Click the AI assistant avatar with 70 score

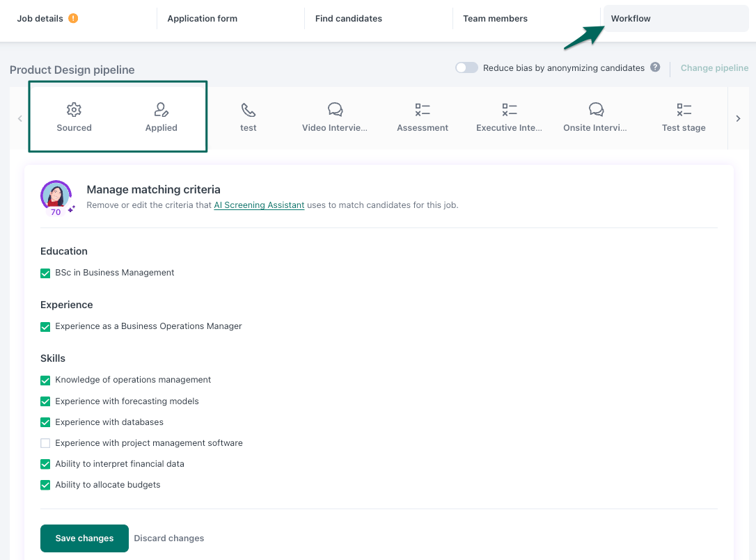[x=56, y=197]
